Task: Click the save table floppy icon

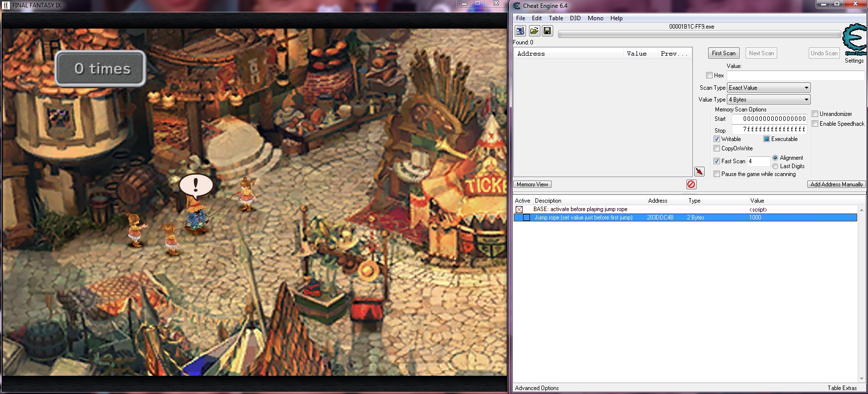Action: click(547, 31)
